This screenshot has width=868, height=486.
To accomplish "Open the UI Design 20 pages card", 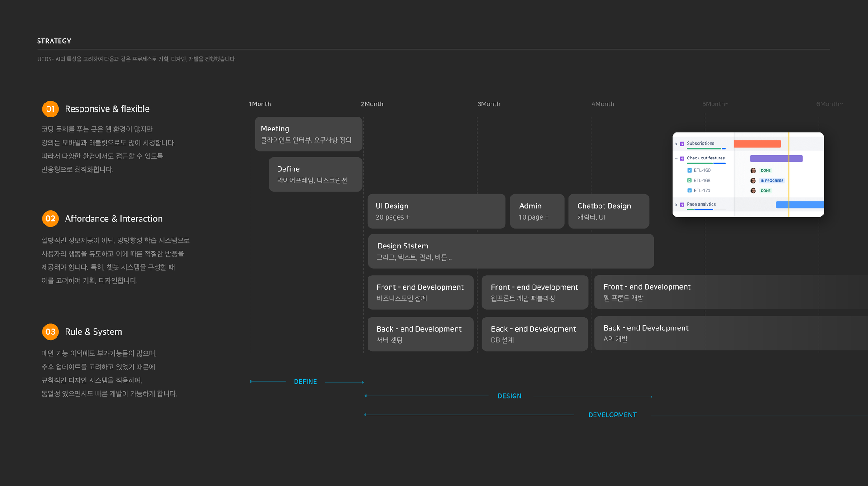I will (x=436, y=211).
